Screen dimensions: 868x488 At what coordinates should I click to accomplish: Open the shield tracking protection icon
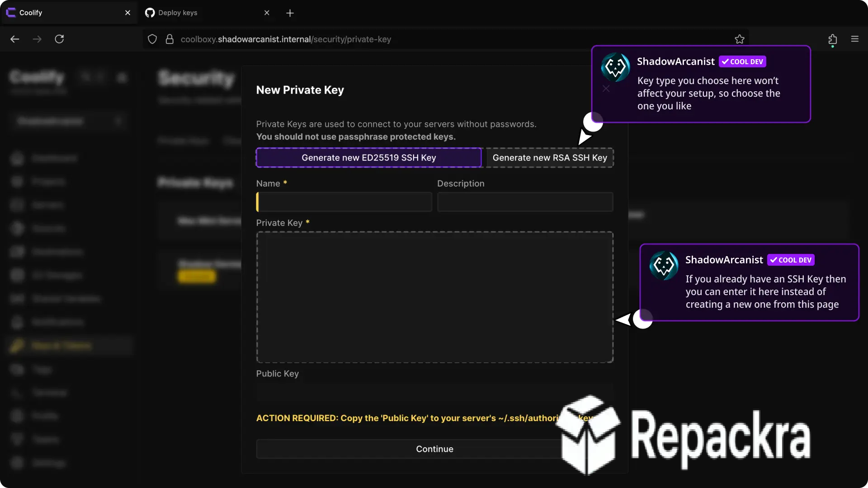(152, 39)
